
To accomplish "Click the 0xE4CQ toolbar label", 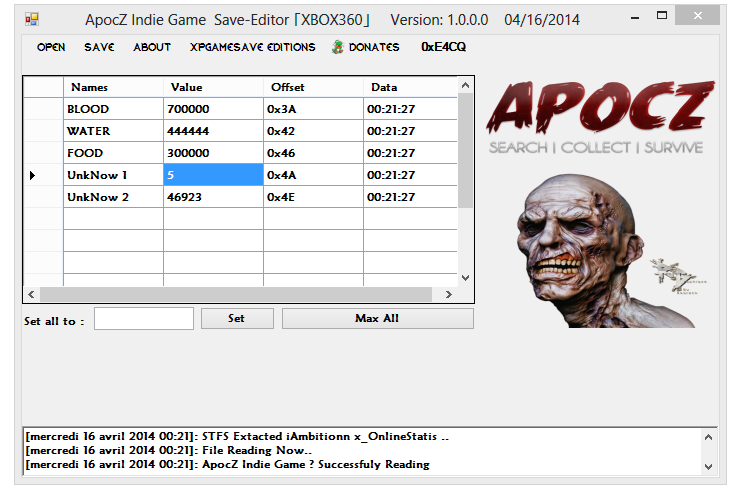I will tap(443, 47).
